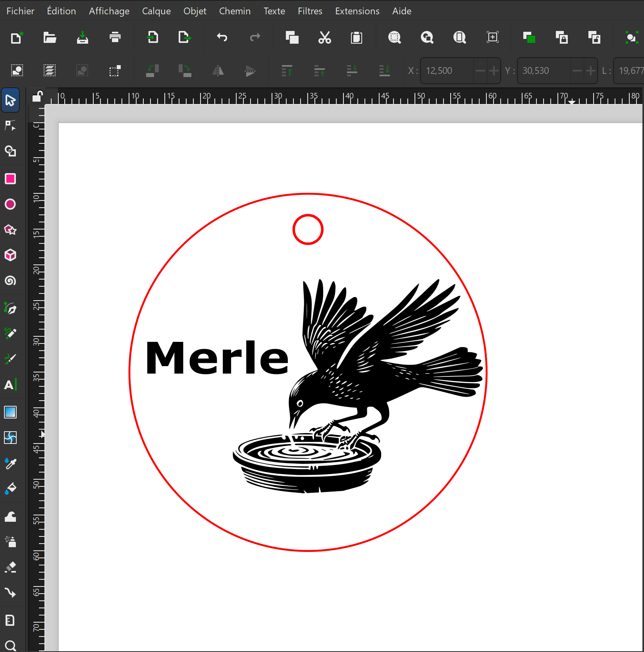
Task: Select the Star and polygon tool
Action: [10, 230]
